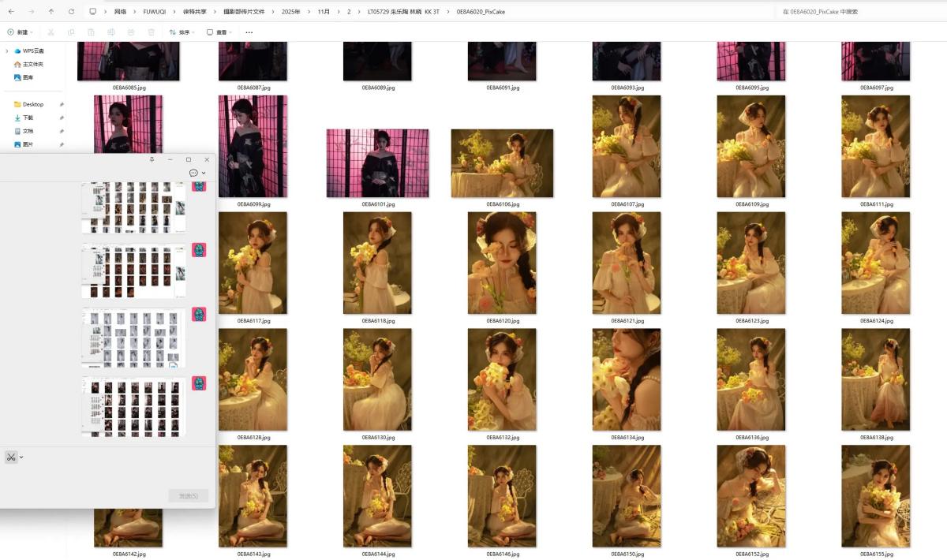Open the 查看 (View) dropdown
This screenshot has width=947, height=560.
click(220, 32)
